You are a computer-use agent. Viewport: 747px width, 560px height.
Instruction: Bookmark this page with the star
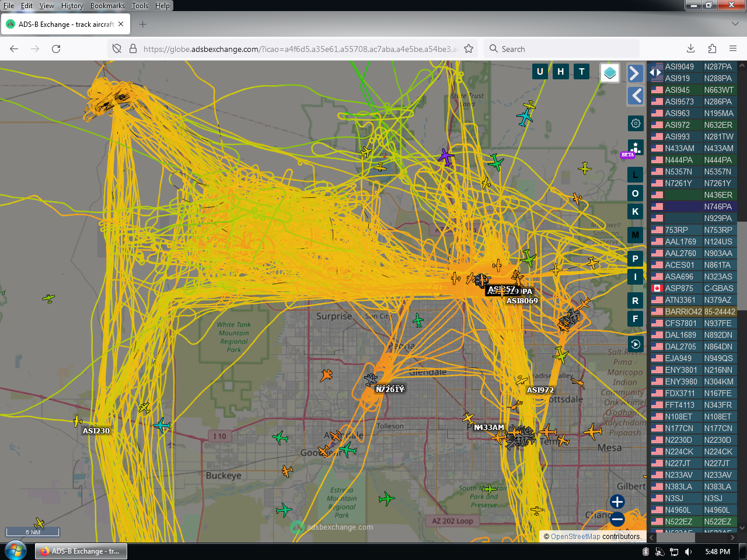[469, 49]
